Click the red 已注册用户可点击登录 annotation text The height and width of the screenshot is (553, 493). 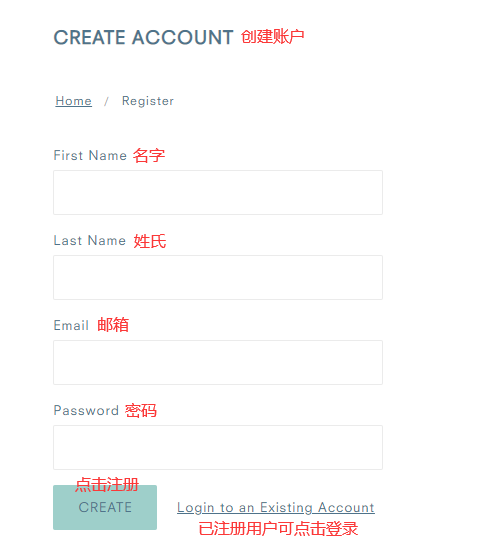coord(278,529)
